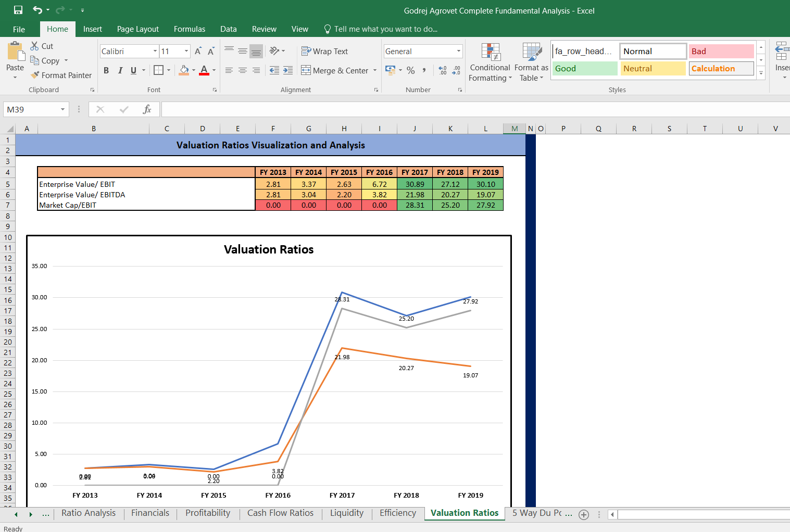Apply Percent Style icon
The height and width of the screenshot is (532, 790).
click(x=411, y=70)
